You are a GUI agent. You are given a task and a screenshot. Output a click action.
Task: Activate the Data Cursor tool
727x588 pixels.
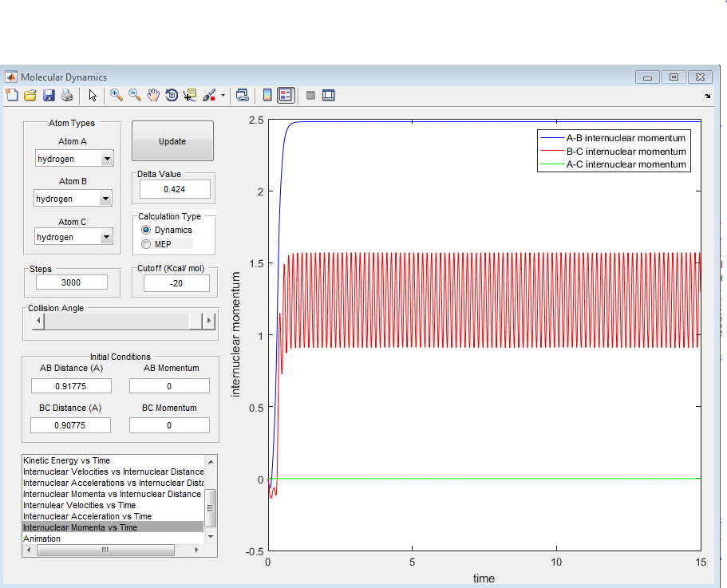pyautogui.click(x=190, y=95)
